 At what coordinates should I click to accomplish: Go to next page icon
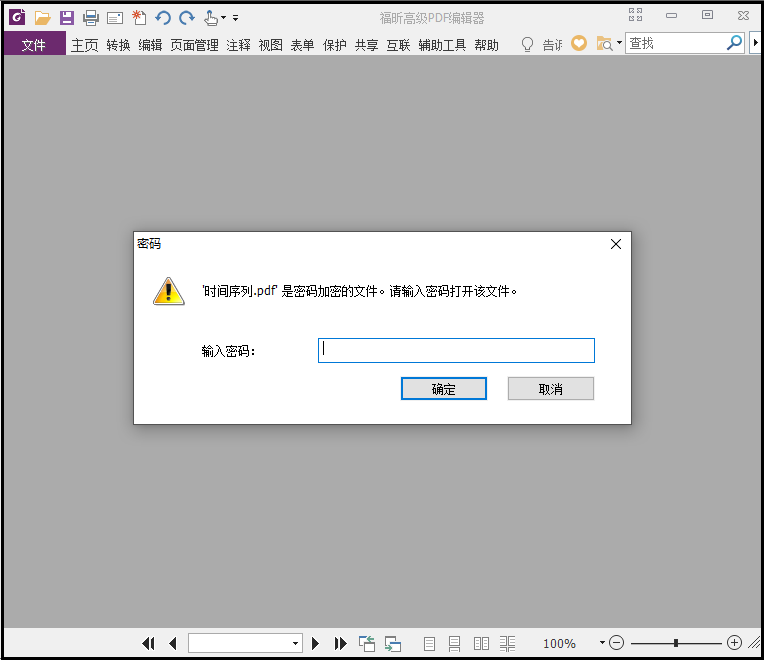coord(315,643)
